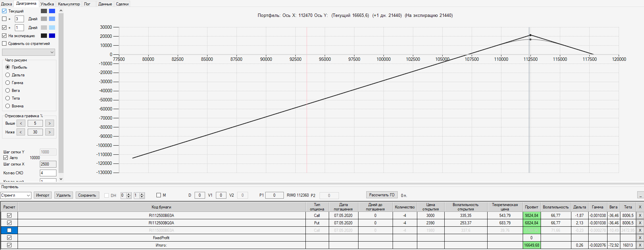
Task: Check the Расчет box for RI115000BE0A
Action: click(x=9, y=230)
